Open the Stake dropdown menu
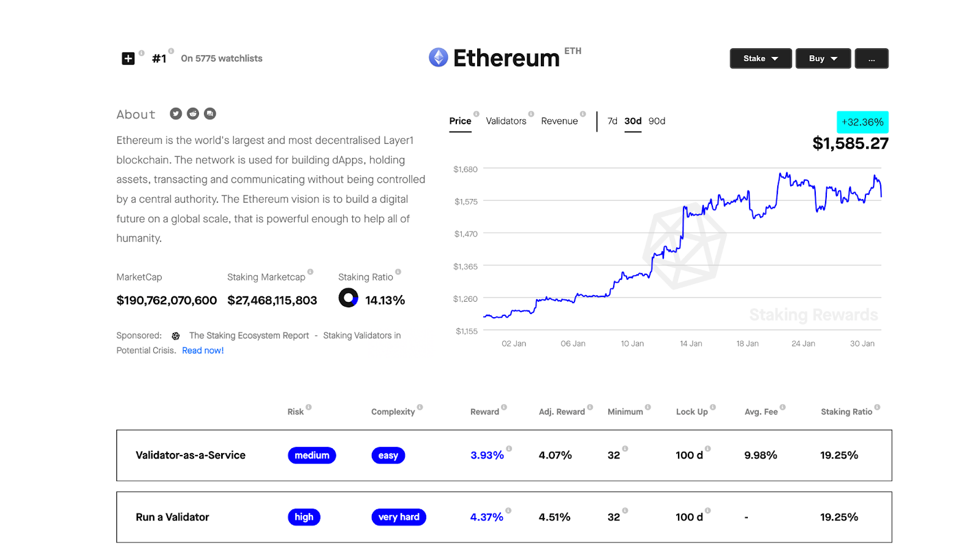Viewport: 980px width, 551px height. point(761,59)
